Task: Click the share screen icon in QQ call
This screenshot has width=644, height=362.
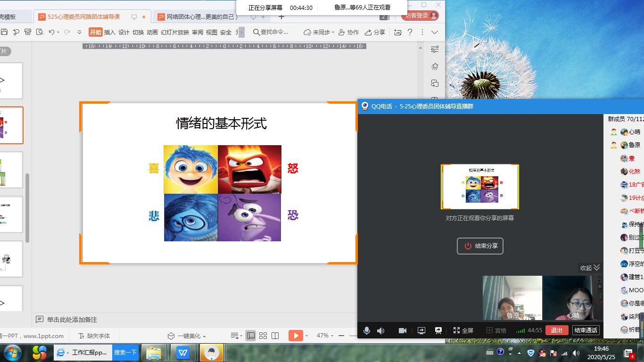Action: 421,330
